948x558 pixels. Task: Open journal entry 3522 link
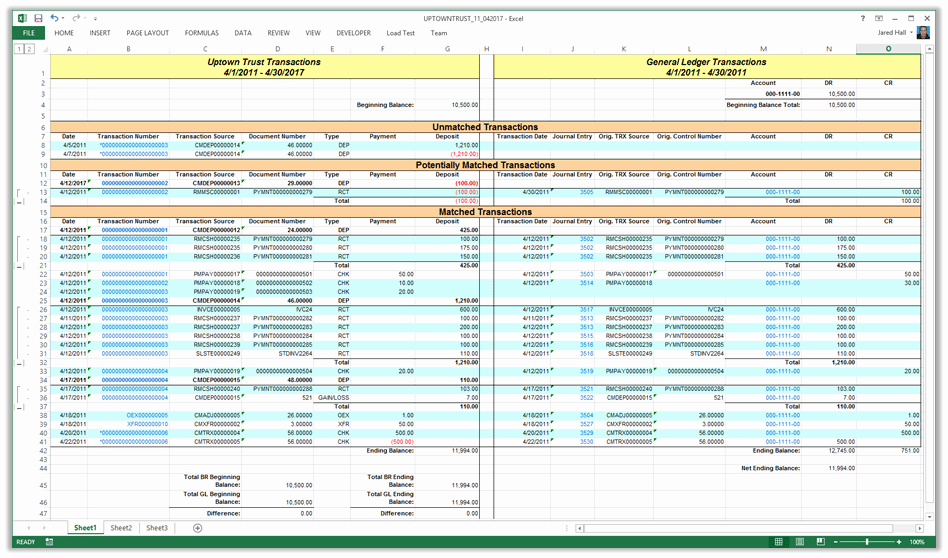(x=586, y=398)
